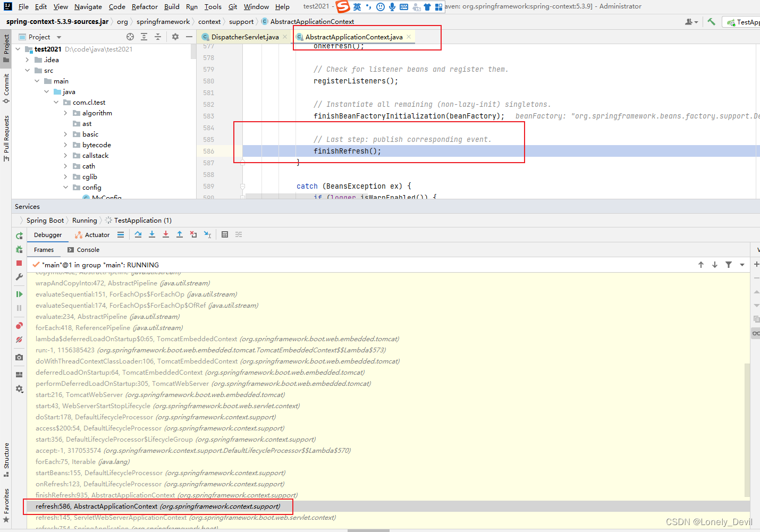Open the Favorites tool window

(x=6, y=506)
